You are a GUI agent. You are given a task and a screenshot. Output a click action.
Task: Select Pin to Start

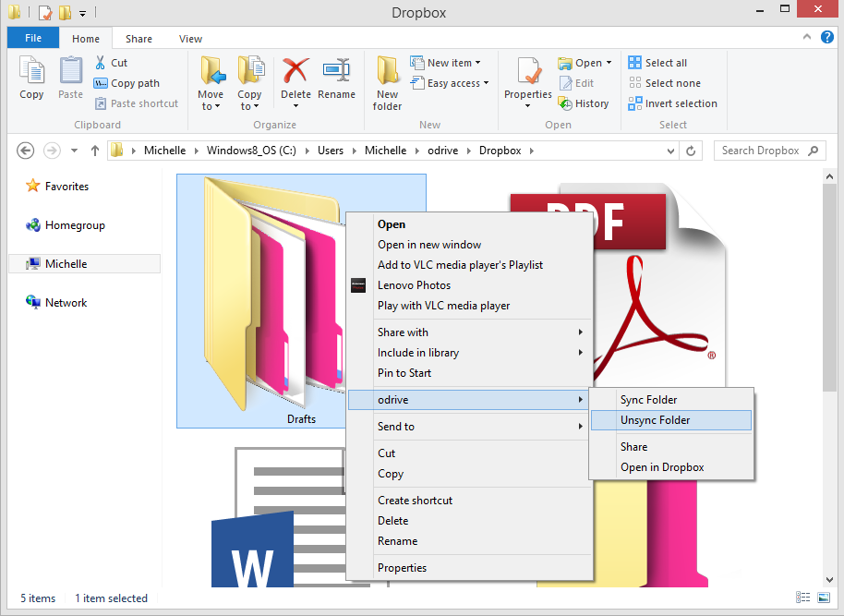(469, 373)
